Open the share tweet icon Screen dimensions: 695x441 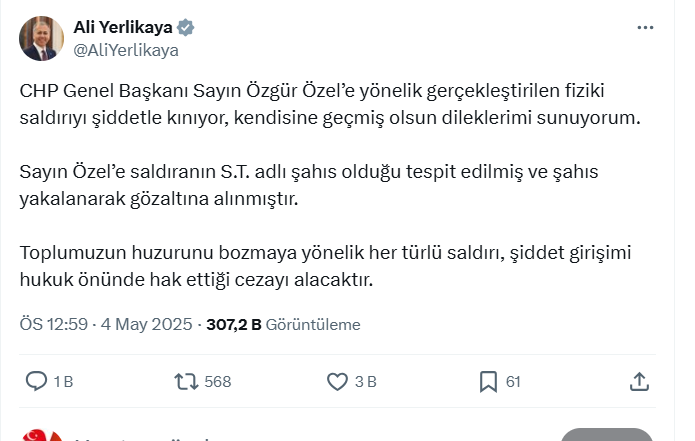tap(640, 381)
